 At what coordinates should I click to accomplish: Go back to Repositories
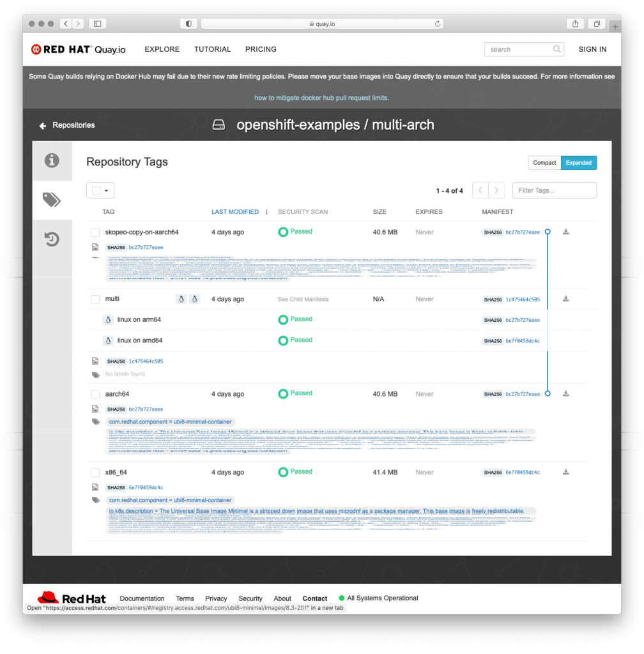(x=73, y=125)
